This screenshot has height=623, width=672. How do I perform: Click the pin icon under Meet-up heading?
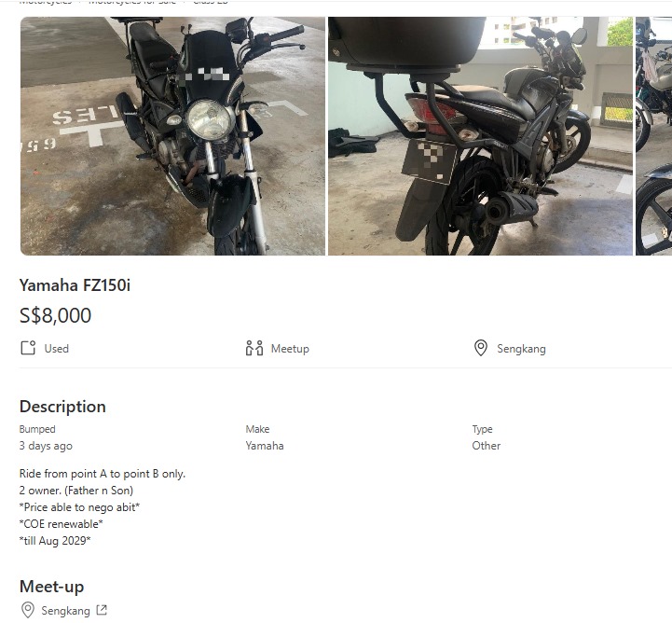(28, 610)
